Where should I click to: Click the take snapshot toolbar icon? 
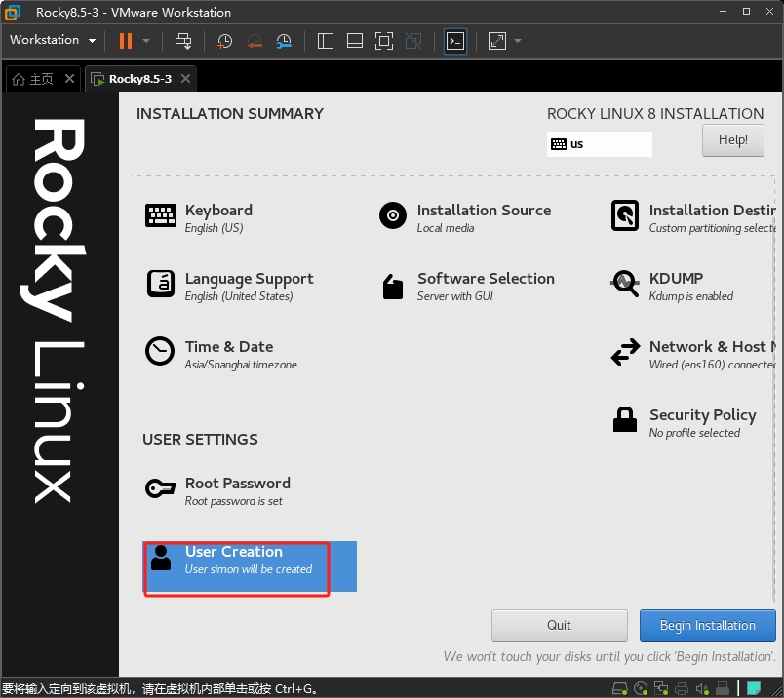pyautogui.click(x=224, y=41)
